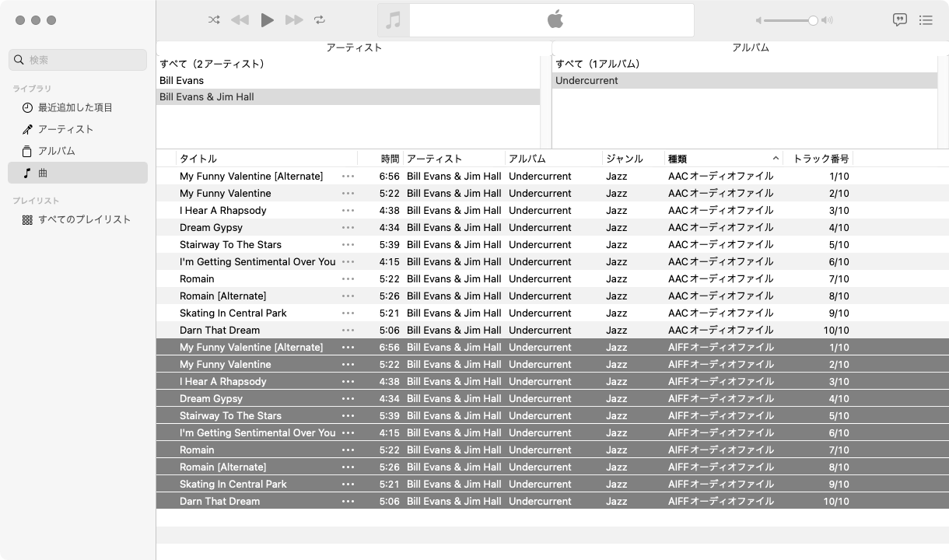The width and height of the screenshot is (949, 560).
Task: Toggle repeat mode
Action: (320, 20)
